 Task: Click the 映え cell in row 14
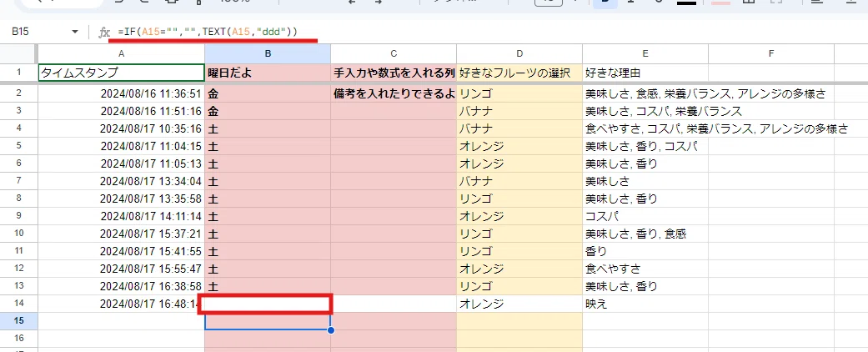point(645,304)
